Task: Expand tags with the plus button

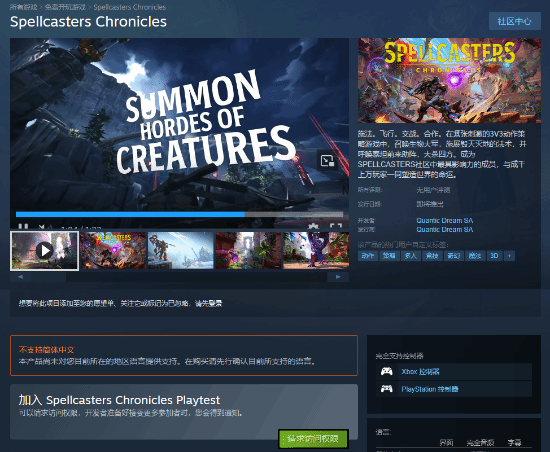Action: pos(510,256)
